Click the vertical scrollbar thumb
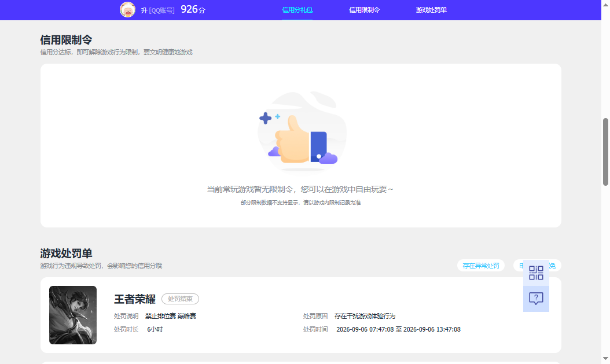Viewport: 610px width, 364px height. (x=605, y=152)
